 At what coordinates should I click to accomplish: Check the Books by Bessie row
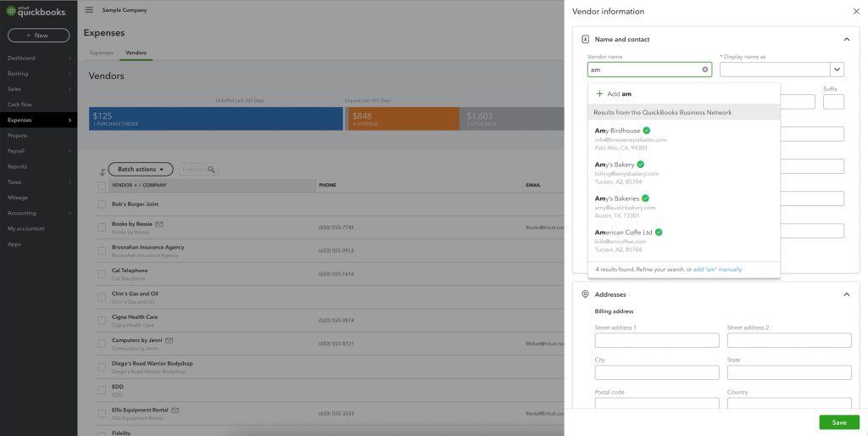(x=102, y=227)
